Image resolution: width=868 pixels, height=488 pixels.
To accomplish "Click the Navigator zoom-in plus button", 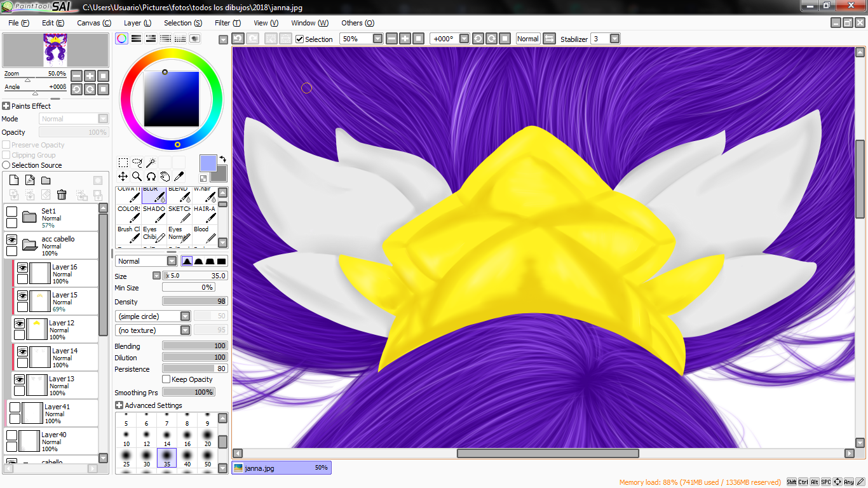I will click(x=90, y=76).
